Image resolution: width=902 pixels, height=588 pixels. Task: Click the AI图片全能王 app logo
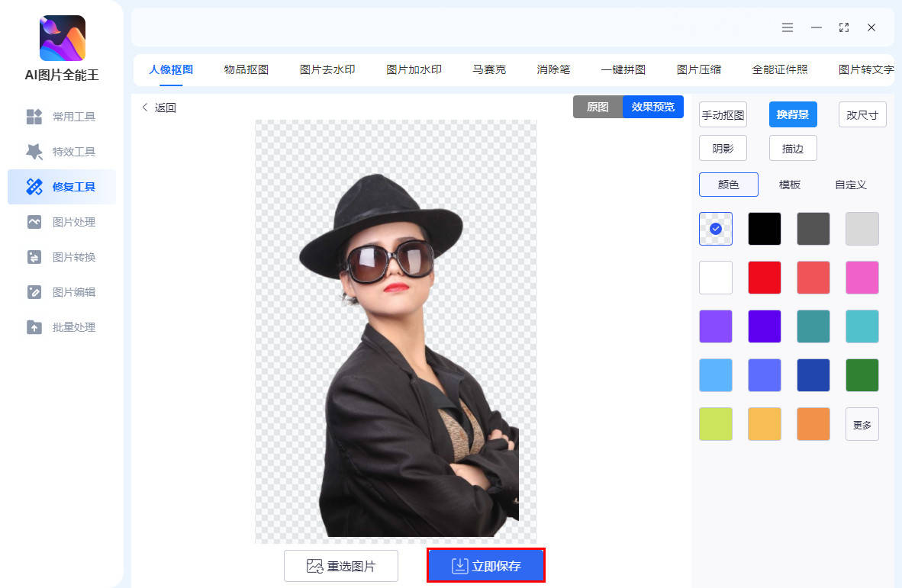63,38
